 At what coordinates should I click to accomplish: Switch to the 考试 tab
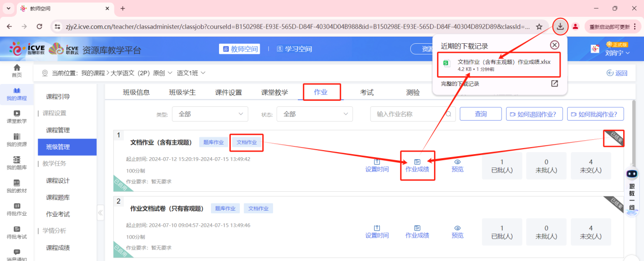[x=367, y=93]
